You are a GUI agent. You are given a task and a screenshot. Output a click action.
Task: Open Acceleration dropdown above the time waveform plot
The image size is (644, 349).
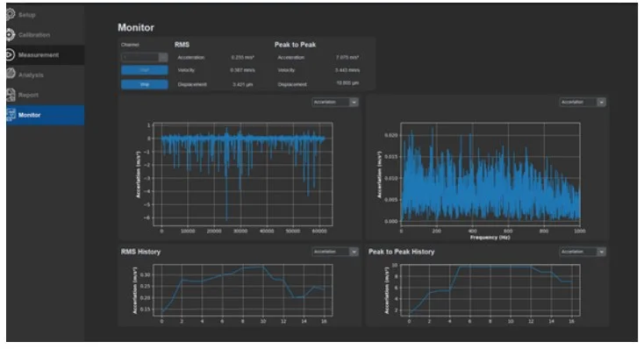coord(335,102)
